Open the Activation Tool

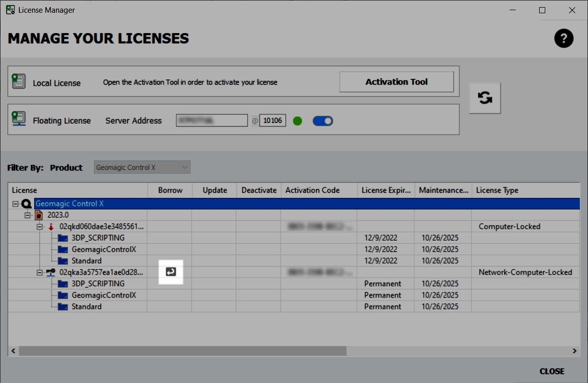point(396,81)
